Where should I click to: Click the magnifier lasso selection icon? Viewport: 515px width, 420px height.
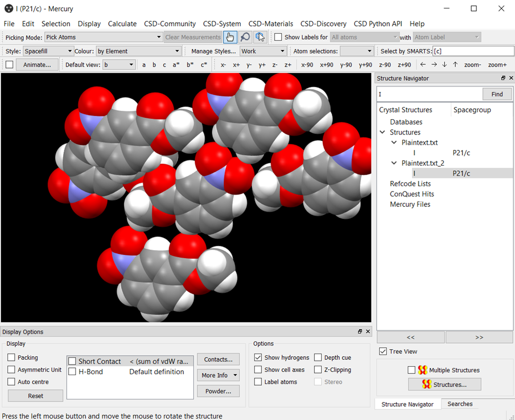pos(245,37)
